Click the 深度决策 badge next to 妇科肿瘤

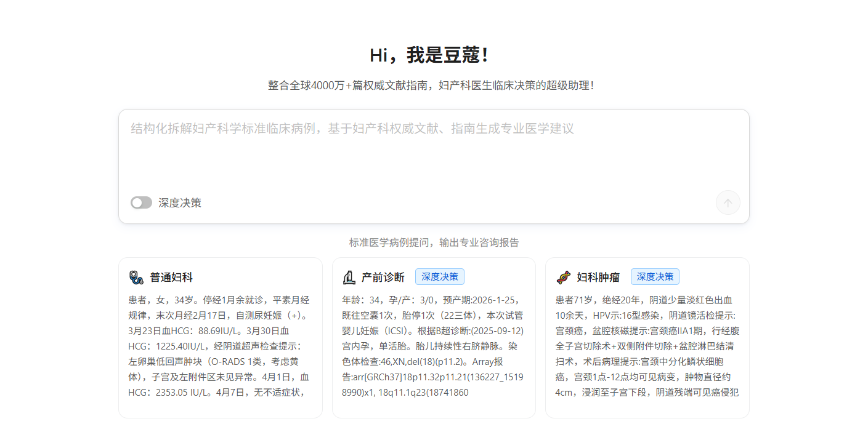pos(654,276)
